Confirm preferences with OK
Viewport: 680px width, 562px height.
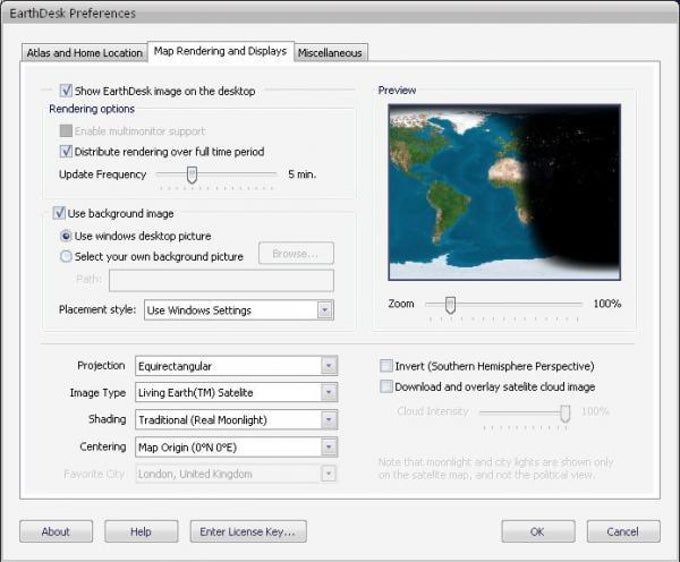coord(538,532)
